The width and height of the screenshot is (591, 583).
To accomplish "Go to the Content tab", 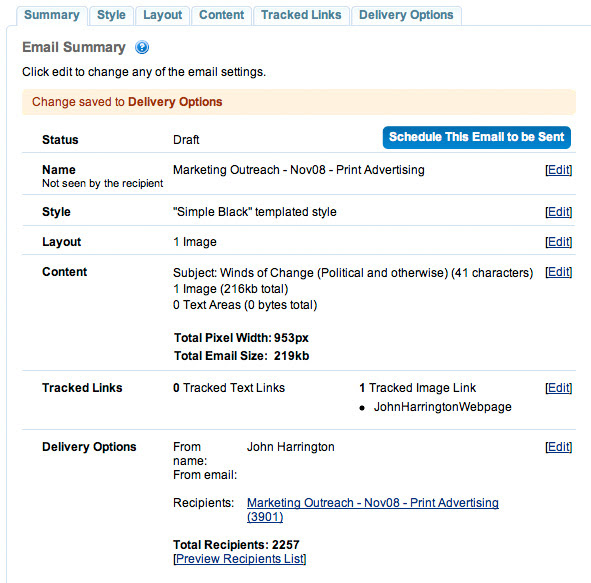I will 221,15.
